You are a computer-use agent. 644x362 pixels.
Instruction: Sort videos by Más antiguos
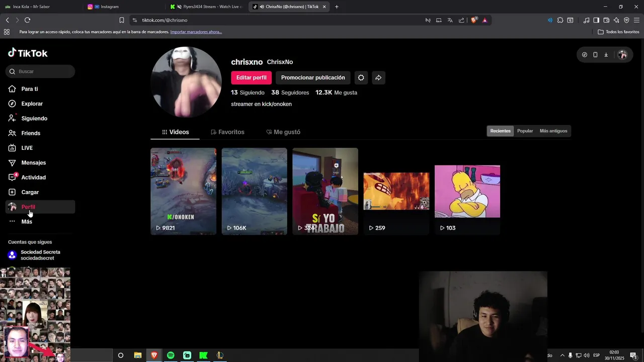point(553,131)
